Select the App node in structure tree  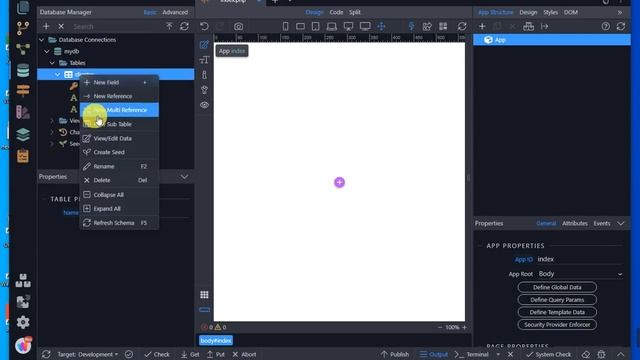552,40
